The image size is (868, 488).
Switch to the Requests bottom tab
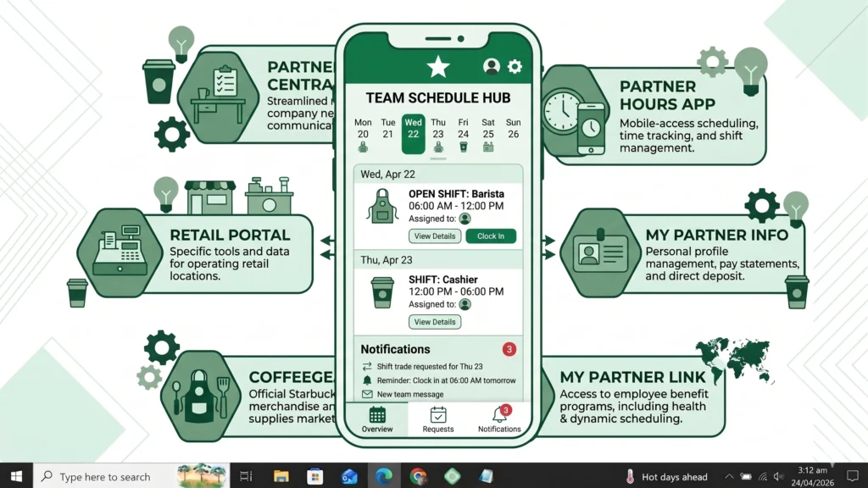(438, 419)
